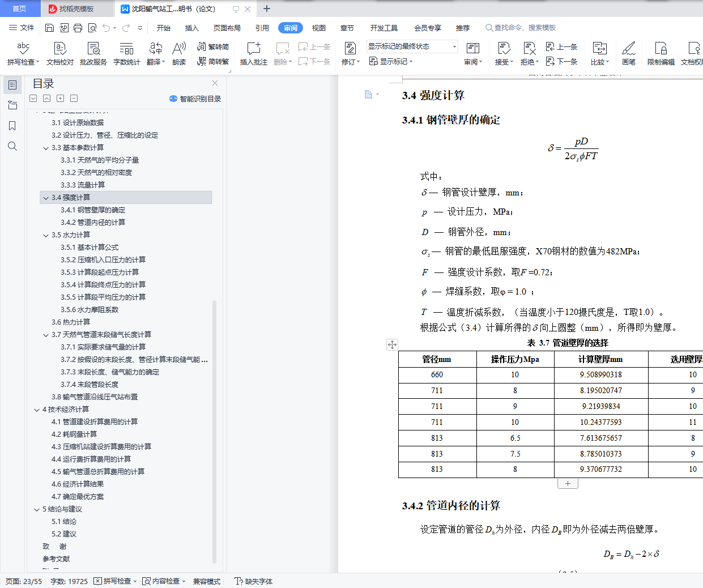Screen dimensions: 703x588
Task: Click the 目录 panel vertical scrollbar
Action: (214, 431)
